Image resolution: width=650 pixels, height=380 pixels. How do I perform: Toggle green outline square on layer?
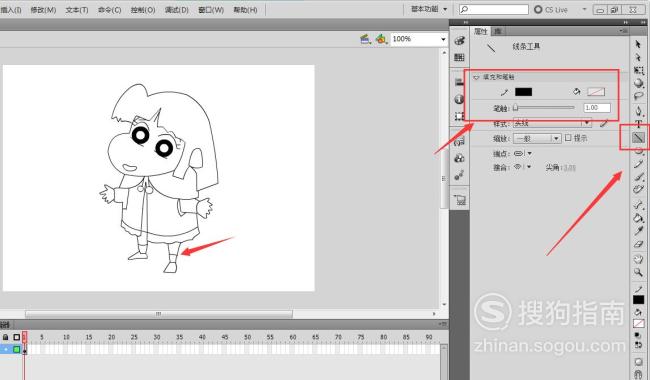[17, 349]
